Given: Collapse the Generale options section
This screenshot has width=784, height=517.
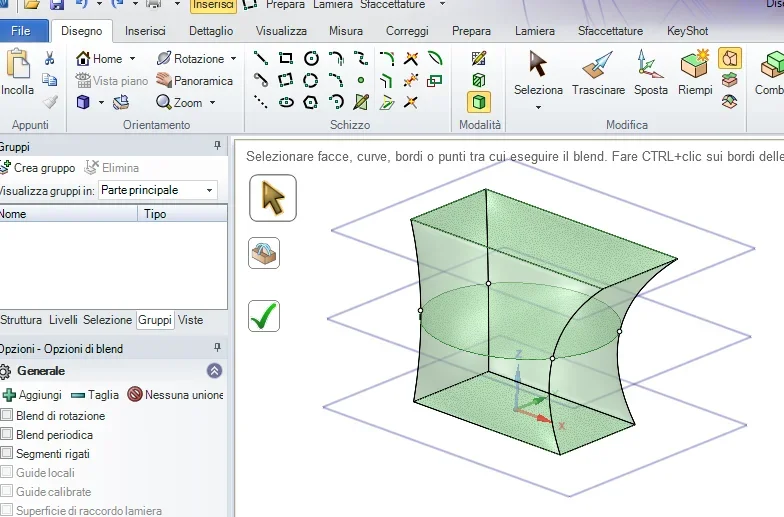Looking at the screenshot, I should 214,371.
